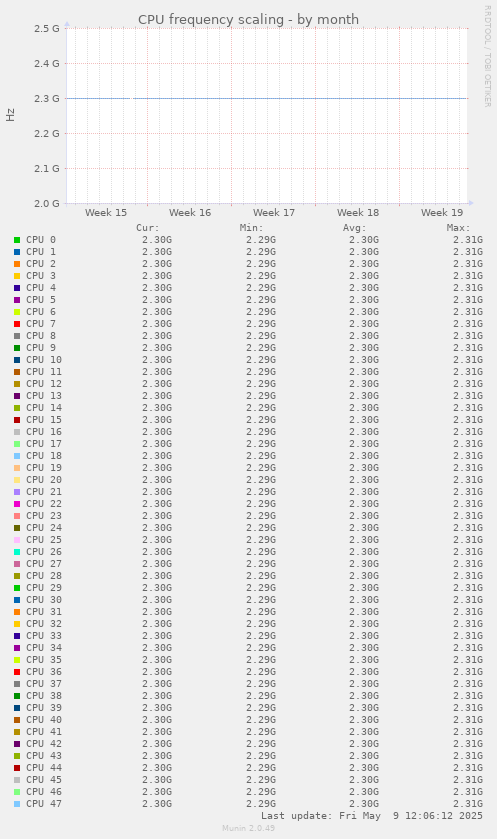Select the 'CPU 10' legend label
Viewport: 497px width, 839px height.
click(44, 360)
